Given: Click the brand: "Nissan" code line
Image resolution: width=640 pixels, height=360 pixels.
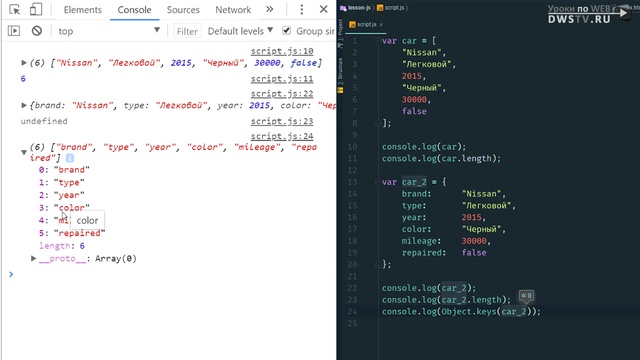Looking at the screenshot, I should (454, 193).
